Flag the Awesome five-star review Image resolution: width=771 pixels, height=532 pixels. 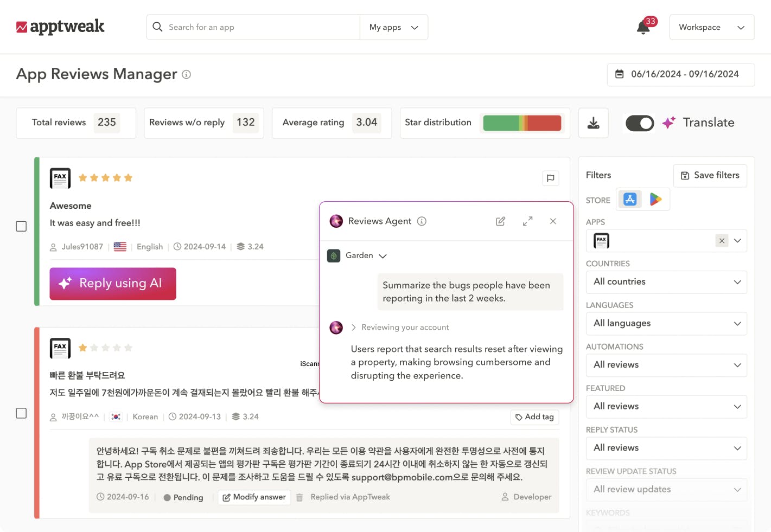click(550, 178)
